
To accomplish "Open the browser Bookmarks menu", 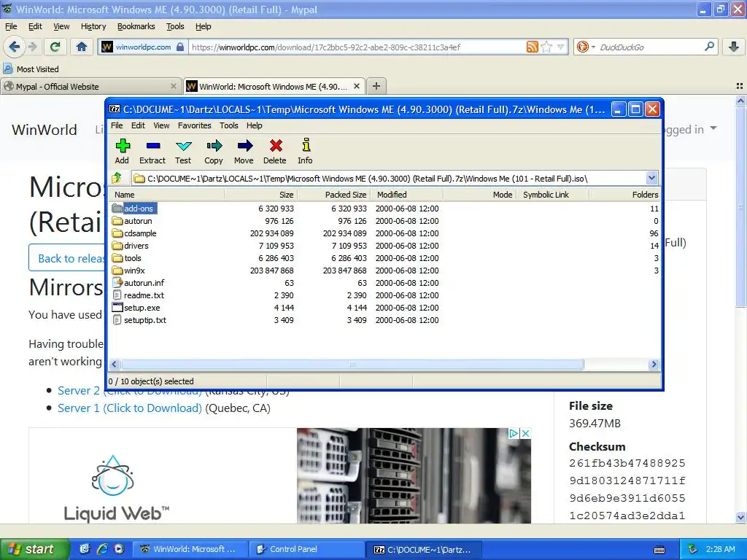I will pos(136,26).
